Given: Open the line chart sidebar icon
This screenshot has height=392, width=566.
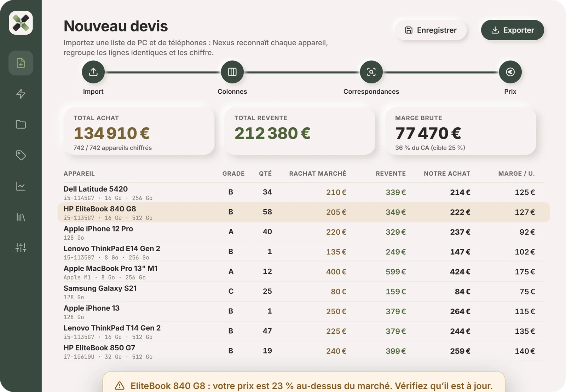Looking at the screenshot, I should [21, 186].
